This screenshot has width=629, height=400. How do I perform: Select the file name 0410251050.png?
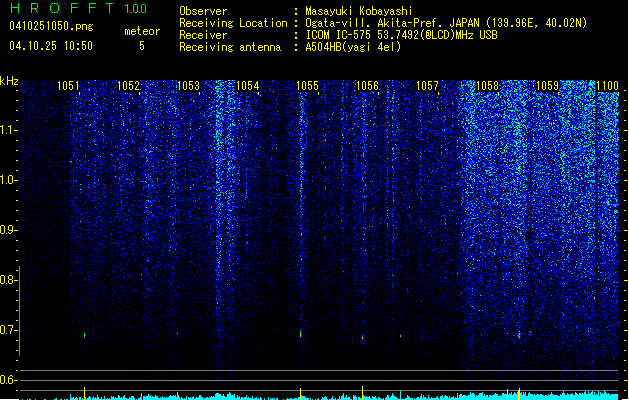tap(51, 26)
